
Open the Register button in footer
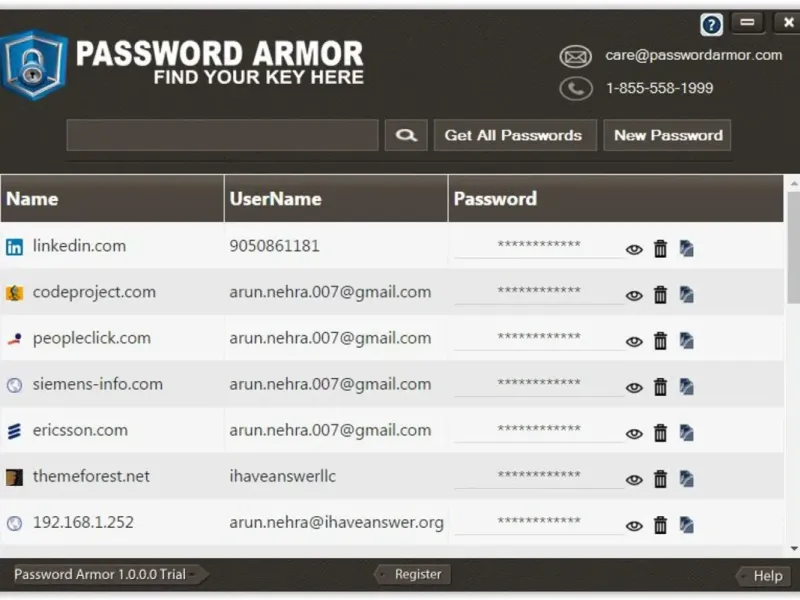417,574
